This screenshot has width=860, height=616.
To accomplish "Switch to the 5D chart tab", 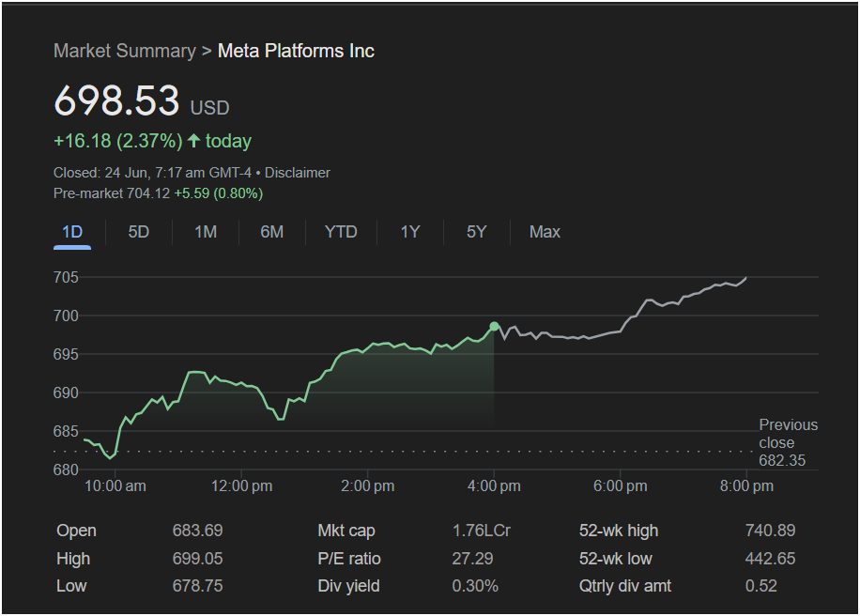I will (x=138, y=232).
